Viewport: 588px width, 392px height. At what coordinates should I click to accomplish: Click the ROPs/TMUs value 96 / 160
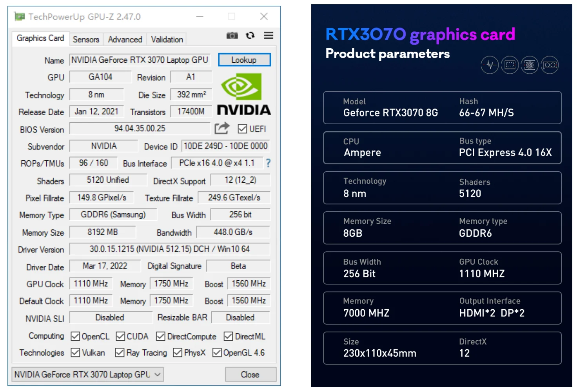[x=94, y=163]
